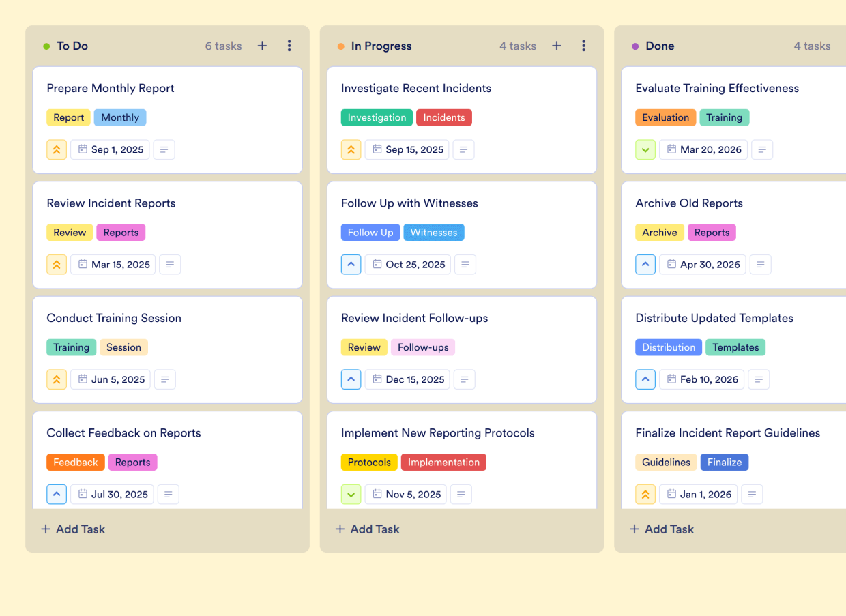The image size is (846, 616).
Task: Open the notes icon on Implement New Reporting Protocols
Action: pos(461,494)
